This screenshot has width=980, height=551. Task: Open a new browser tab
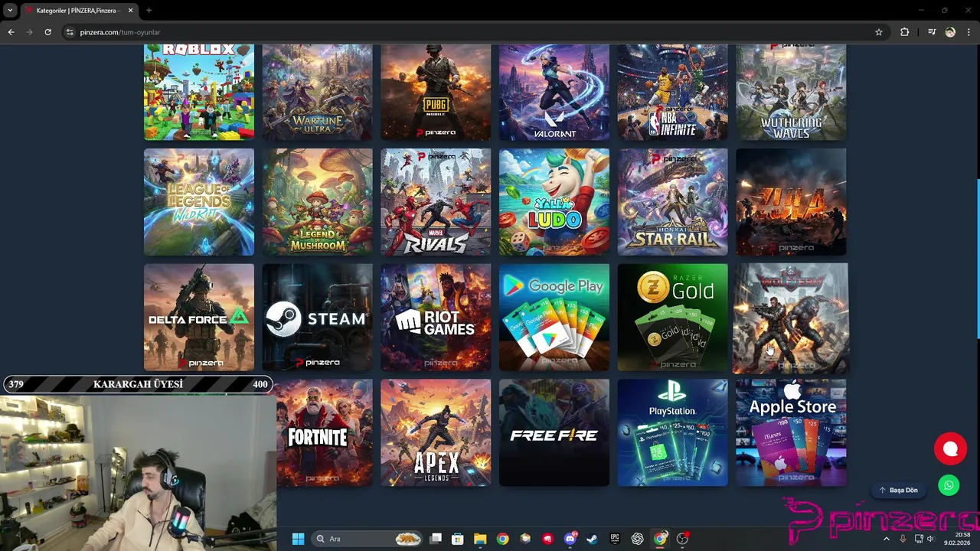pos(149,11)
